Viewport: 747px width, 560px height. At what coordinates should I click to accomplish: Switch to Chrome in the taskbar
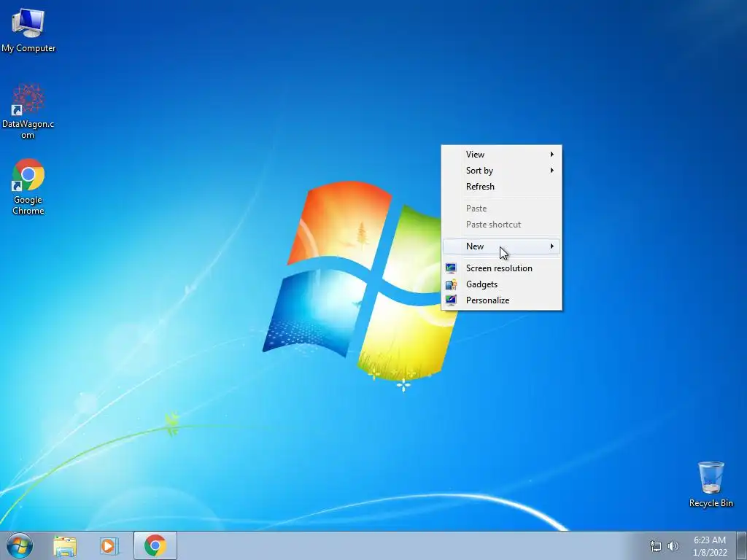(x=155, y=545)
